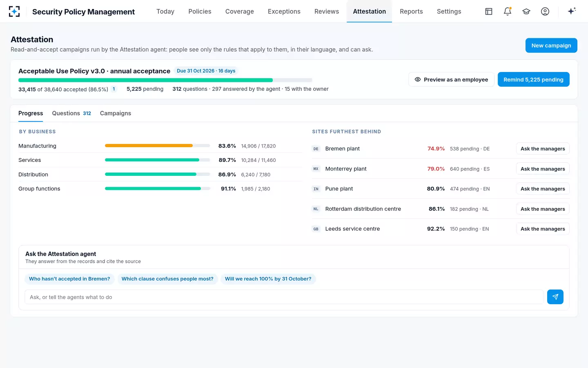Click the IN badge beside Pune plant

tap(316, 189)
